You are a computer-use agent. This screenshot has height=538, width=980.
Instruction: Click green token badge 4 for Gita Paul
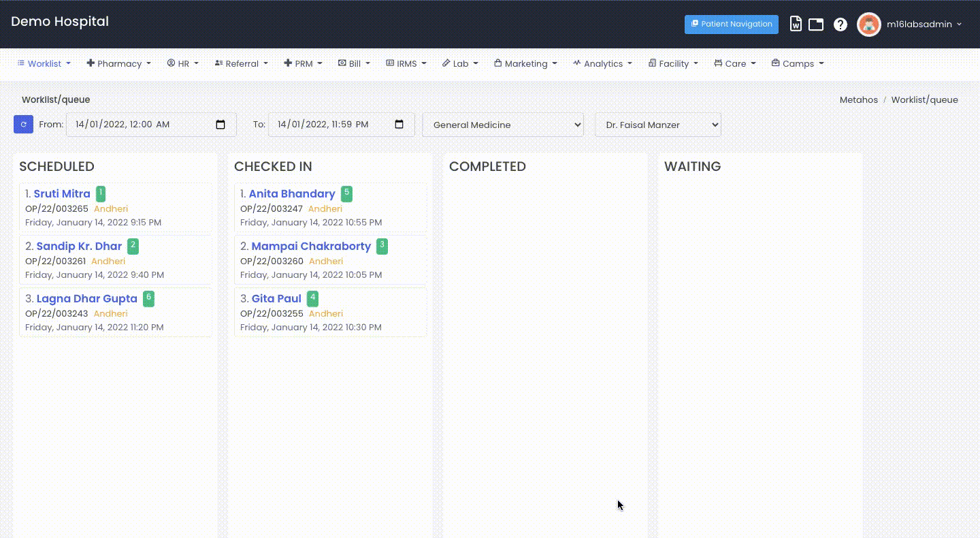tap(312, 298)
